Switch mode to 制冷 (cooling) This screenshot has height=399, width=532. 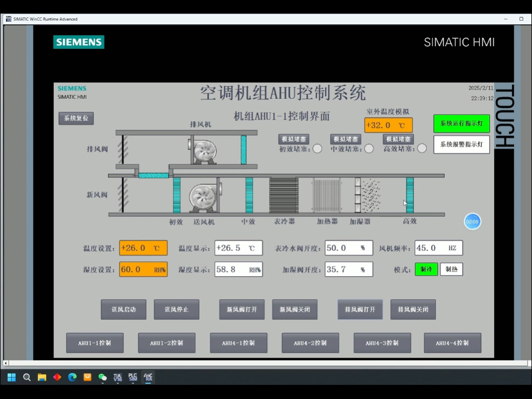[x=426, y=269]
